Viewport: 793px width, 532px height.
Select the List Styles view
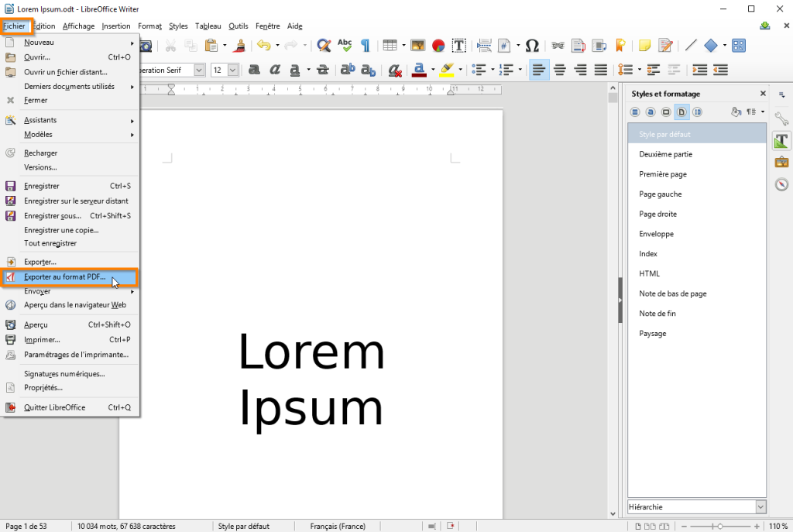[698, 112]
